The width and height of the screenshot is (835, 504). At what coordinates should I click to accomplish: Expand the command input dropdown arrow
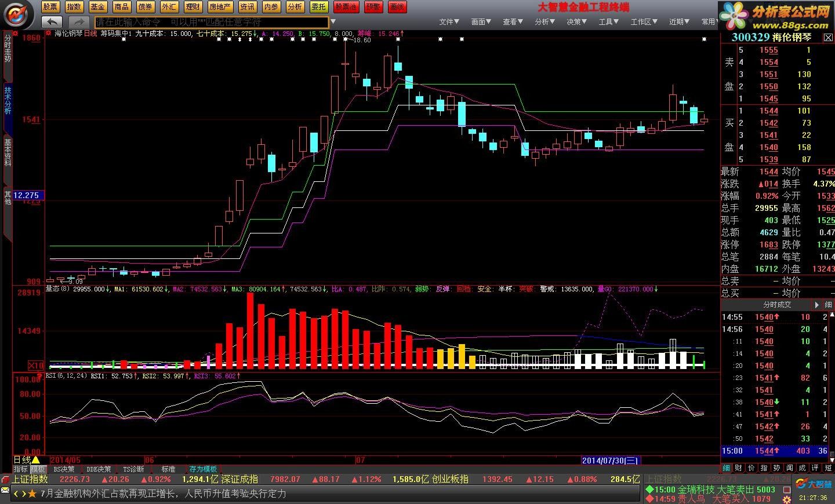(333, 22)
